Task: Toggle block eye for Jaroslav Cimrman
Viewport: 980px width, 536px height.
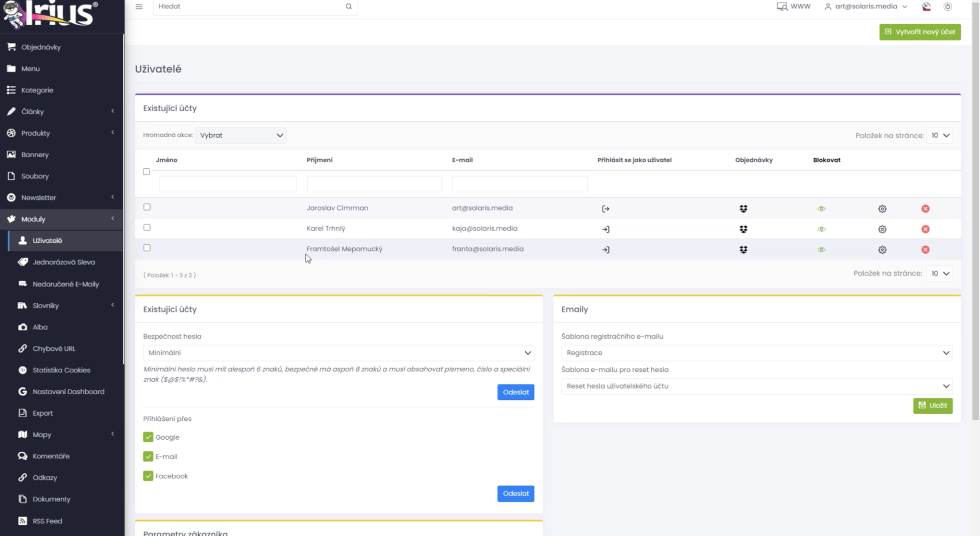Action: pyautogui.click(x=821, y=209)
